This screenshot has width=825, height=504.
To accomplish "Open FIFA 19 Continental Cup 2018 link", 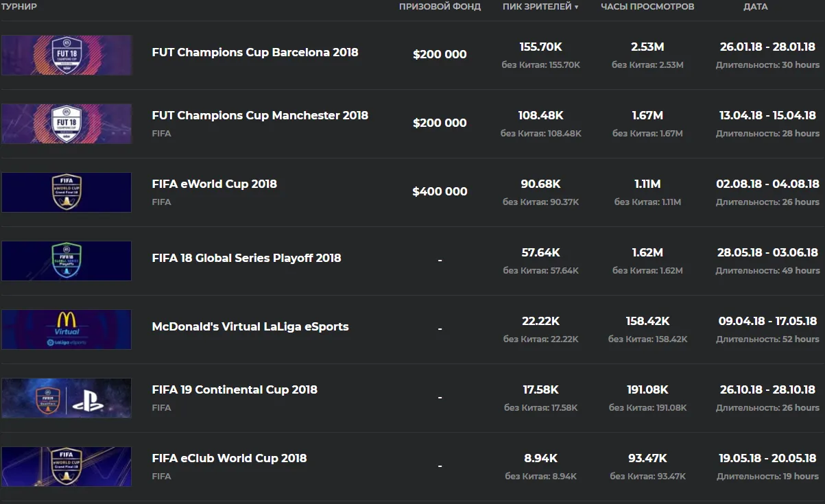I will click(235, 389).
